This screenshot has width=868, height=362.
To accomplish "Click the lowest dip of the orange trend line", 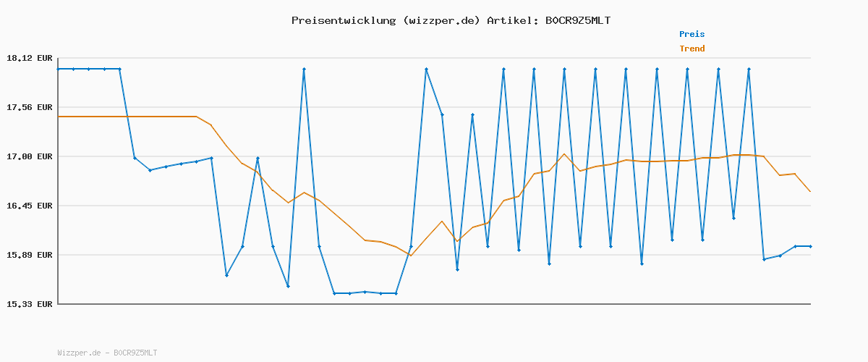I will tap(411, 256).
